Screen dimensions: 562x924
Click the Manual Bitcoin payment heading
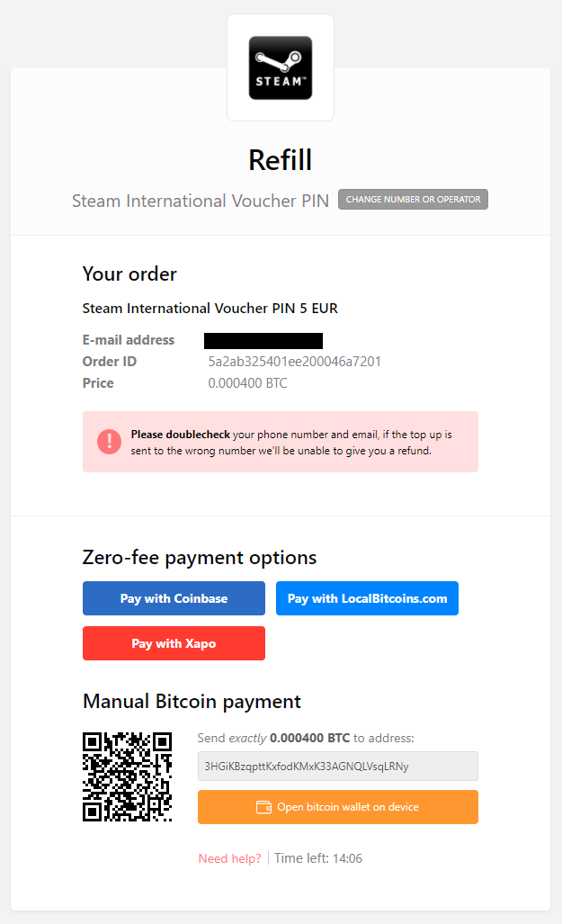coord(192,701)
